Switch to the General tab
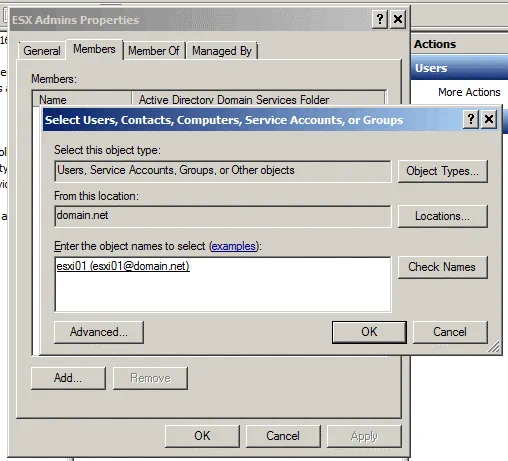Viewport: 508px width, 461px height. pyautogui.click(x=42, y=51)
